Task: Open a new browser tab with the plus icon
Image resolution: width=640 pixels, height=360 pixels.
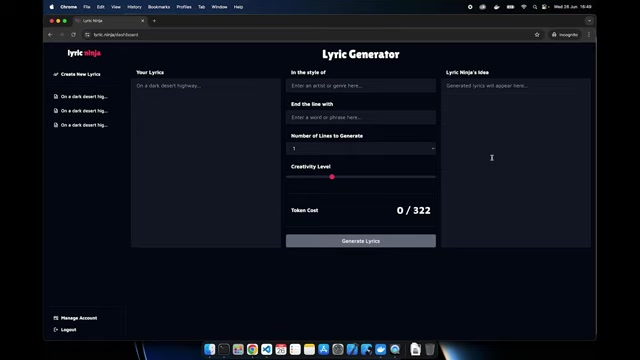Action: [x=154, y=21]
